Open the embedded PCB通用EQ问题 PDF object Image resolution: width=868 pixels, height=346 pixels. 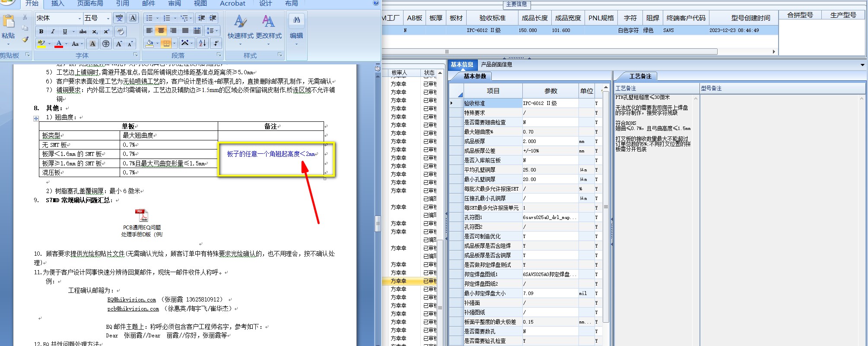click(142, 223)
